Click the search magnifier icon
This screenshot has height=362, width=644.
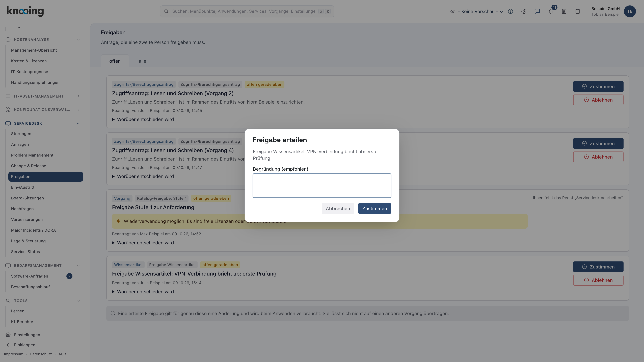tap(166, 11)
